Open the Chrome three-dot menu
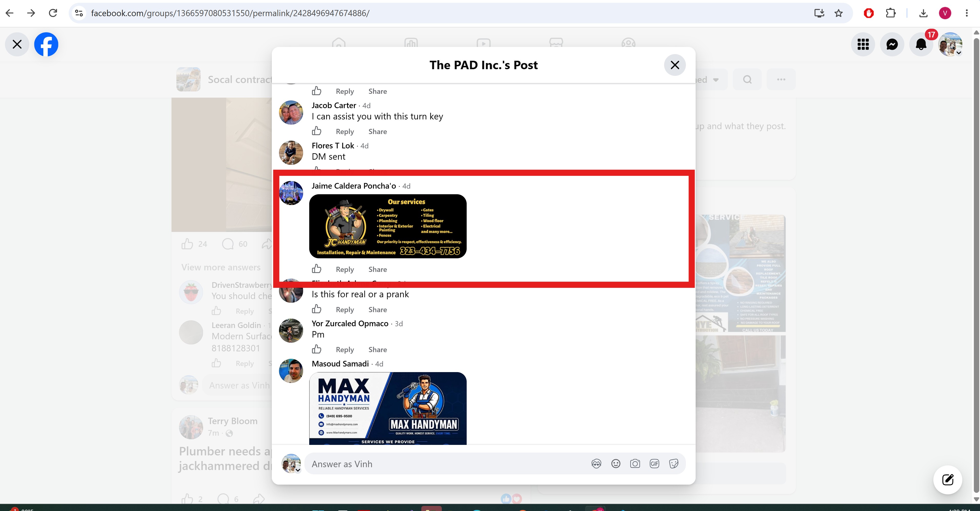The height and width of the screenshot is (511, 980). (967, 13)
